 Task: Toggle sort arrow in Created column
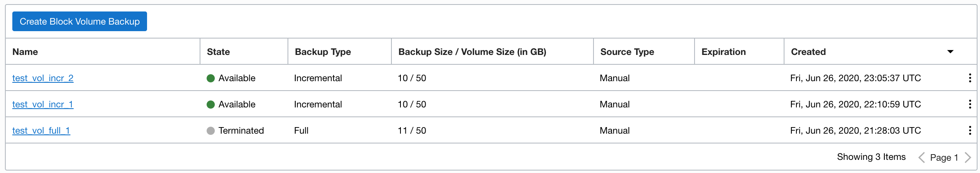950,52
